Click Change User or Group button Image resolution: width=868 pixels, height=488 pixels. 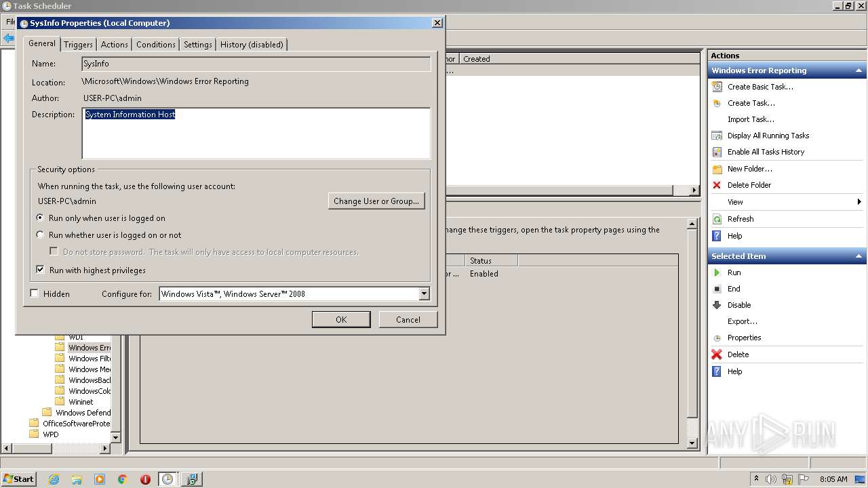376,201
